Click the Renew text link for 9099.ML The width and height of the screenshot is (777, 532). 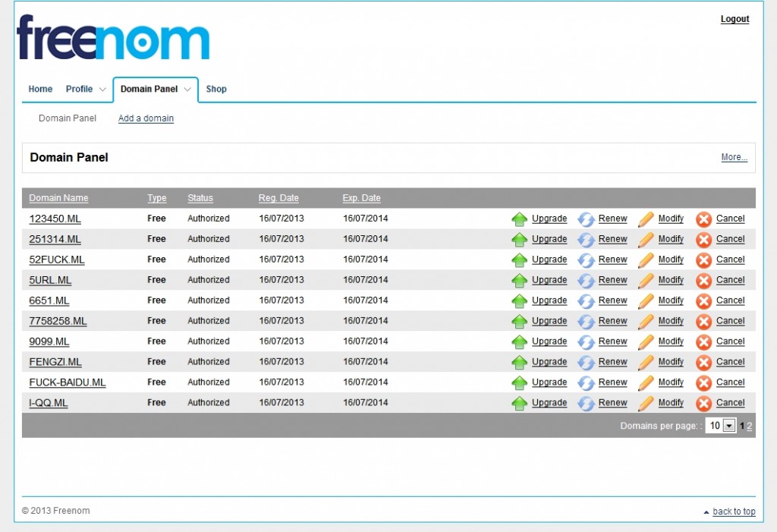click(612, 342)
